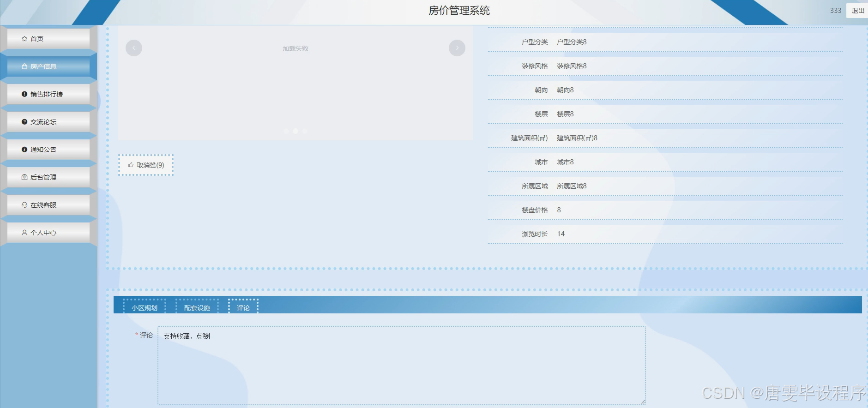868x408 pixels.
Task: Switch to 评论 tab
Action: point(243,307)
